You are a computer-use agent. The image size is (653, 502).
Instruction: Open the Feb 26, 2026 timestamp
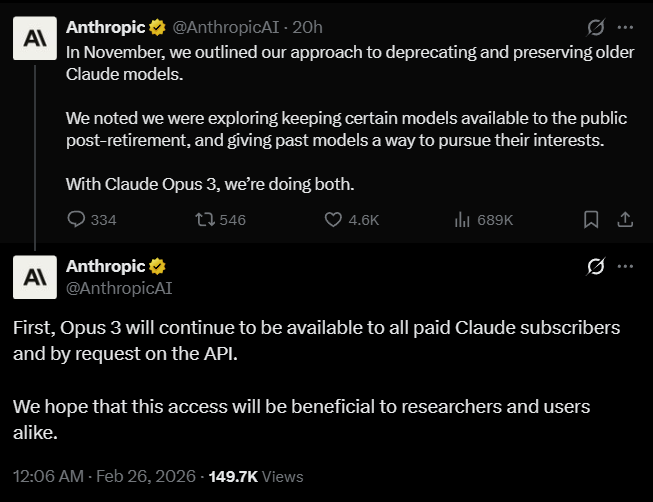(146, 477)
